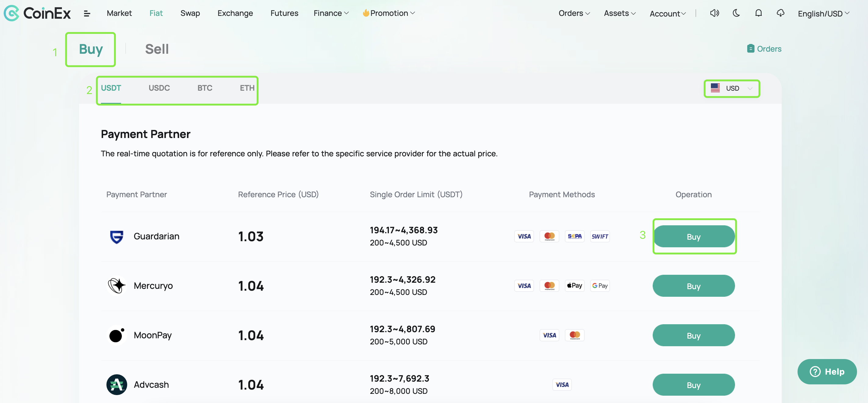Click the CoinEx logo
This screenshot has width=868, height=403.
pyautogui.click(x=38, y=13)
